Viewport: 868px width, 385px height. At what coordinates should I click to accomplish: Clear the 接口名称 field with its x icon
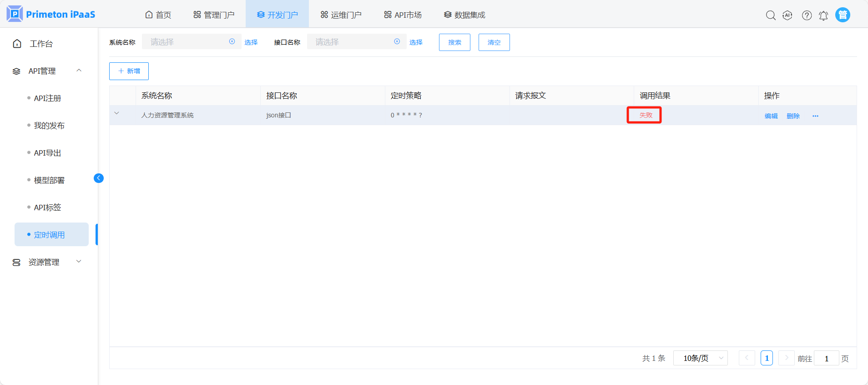(x=397, y=42)
